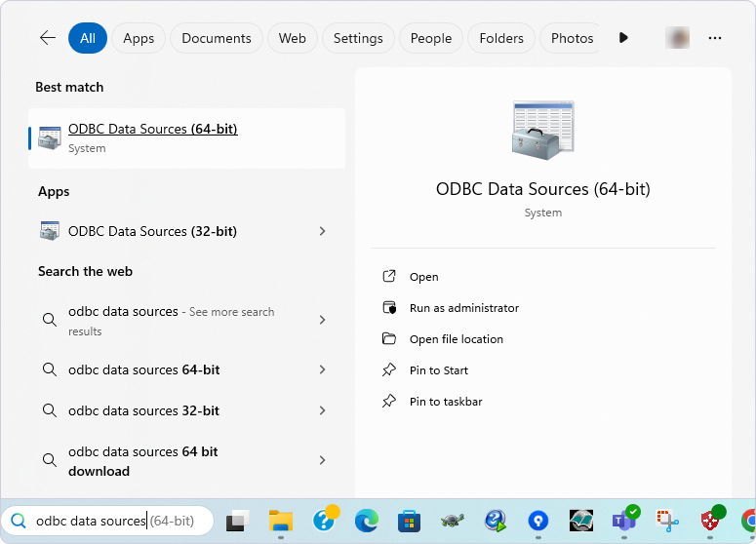Open Microsoft Store from the taskbar
Viewport: 756px width, 544px height.
410,521
